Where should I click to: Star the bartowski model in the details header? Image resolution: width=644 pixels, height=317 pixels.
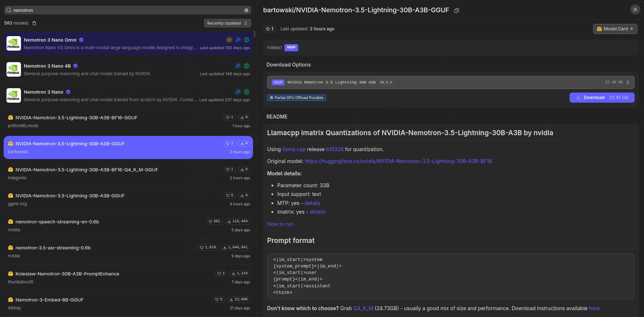tap(270, 29)
